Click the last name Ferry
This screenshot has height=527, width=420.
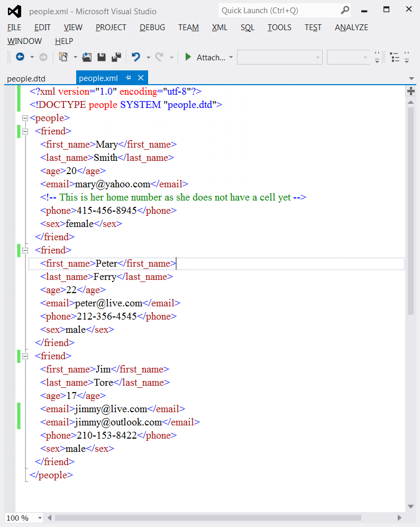pos(105,277)
